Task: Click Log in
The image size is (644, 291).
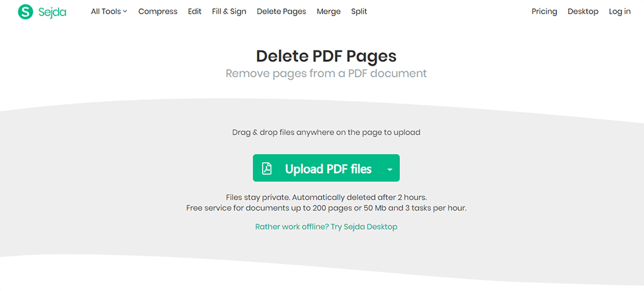Action: tap(620, 12)
